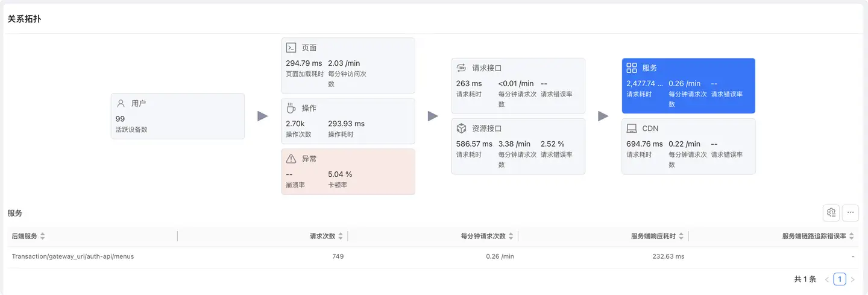Click the user icon in 用户 card

click(121, 103)
